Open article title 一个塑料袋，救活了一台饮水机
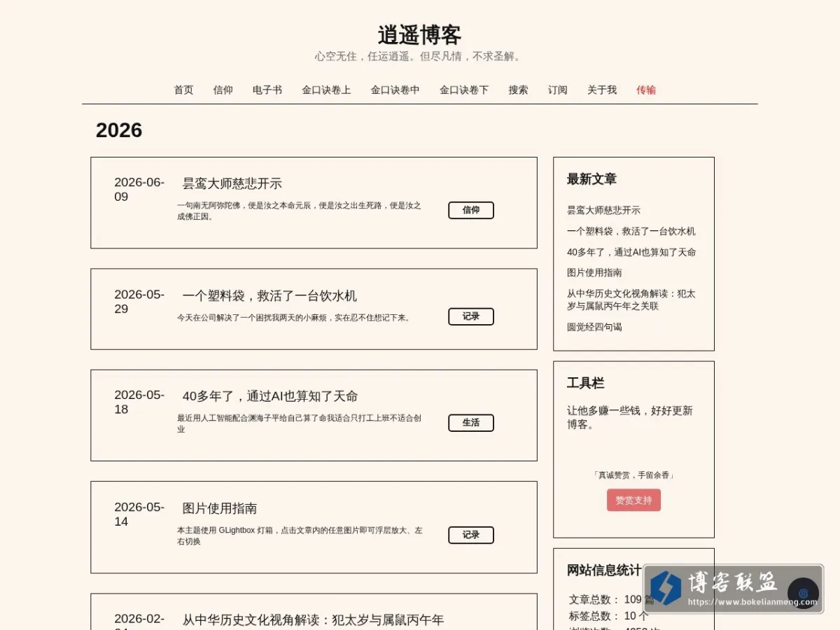 coord(269,295)
